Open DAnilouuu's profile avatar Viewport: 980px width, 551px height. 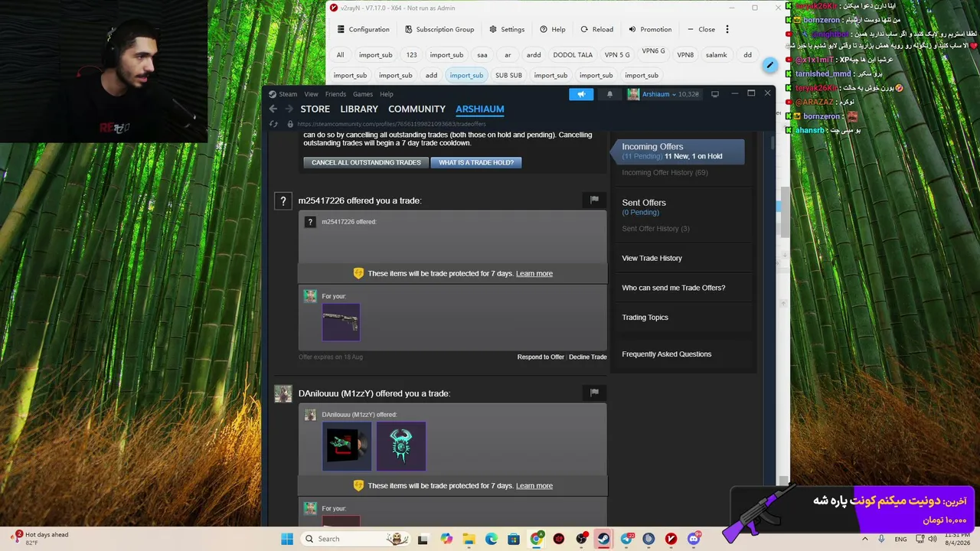click(x=283, y=393)
